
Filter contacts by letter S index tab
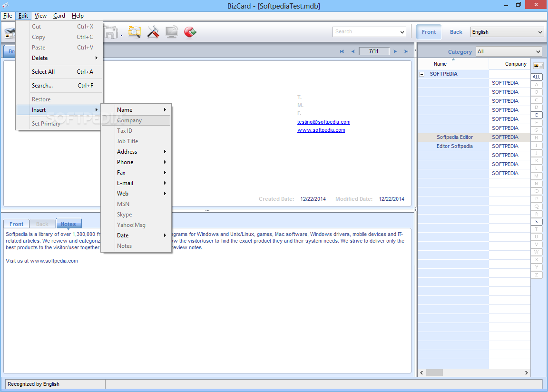[x=537, y=222]
